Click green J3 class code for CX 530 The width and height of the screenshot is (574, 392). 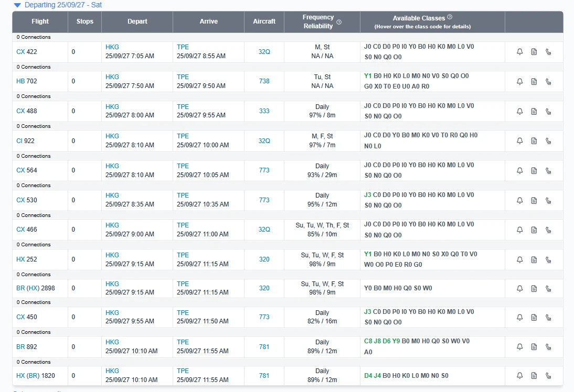[367, 195]
